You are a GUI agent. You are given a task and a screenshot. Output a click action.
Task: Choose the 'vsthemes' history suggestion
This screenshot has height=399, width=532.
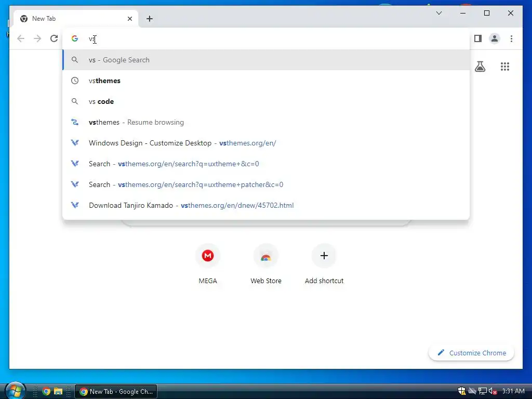click(x=266, y=81)
